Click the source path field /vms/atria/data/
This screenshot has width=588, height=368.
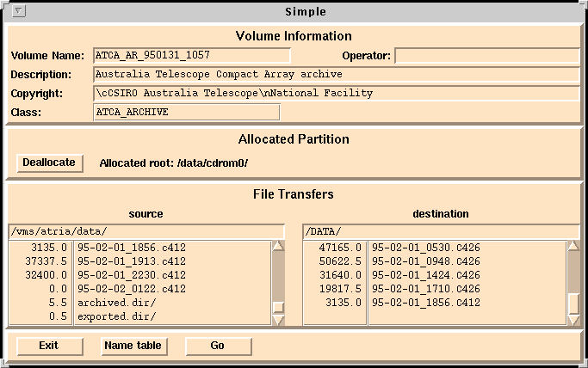[x=146, y=231]
